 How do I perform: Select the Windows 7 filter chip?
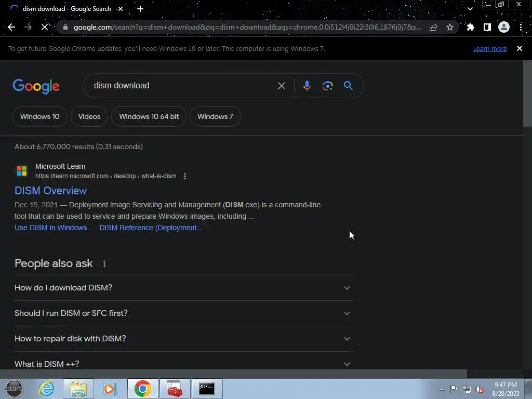coord(215,116)
